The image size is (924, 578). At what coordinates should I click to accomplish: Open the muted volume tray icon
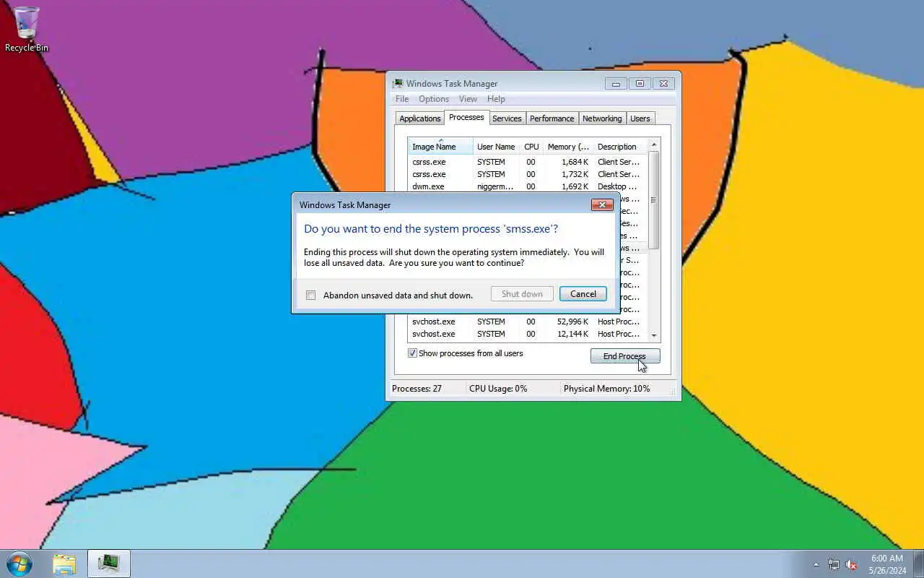pyautogui.click(x=851, y=564)
